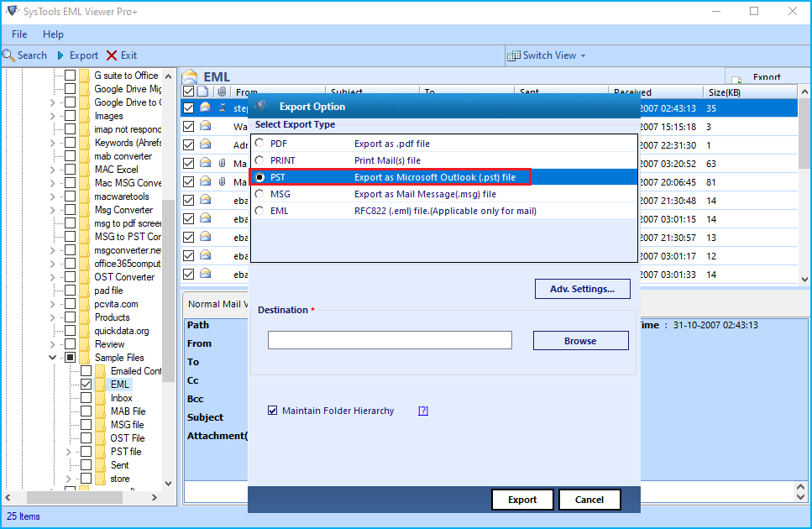Click the PST file folder icon
Viewport: 812px width, 529px height.
[101, 452]
